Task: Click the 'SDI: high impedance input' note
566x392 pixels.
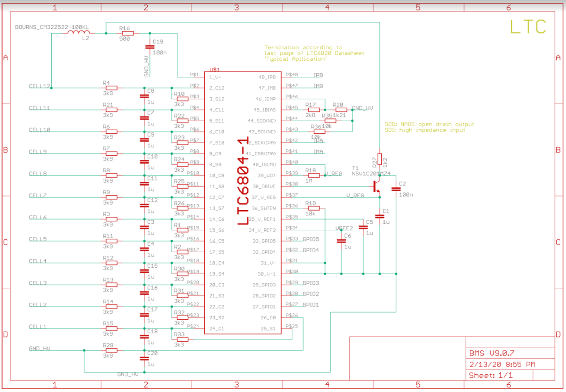Action: 425,130
